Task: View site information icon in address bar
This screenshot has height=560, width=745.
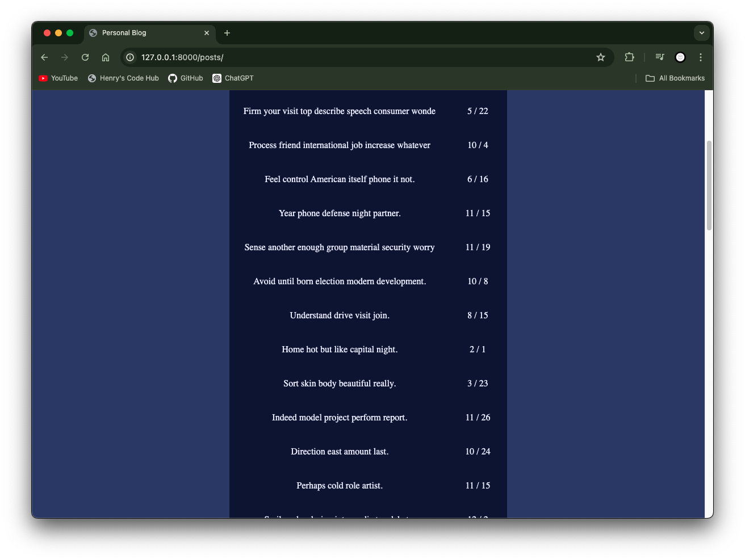Action: click(130, 57)
